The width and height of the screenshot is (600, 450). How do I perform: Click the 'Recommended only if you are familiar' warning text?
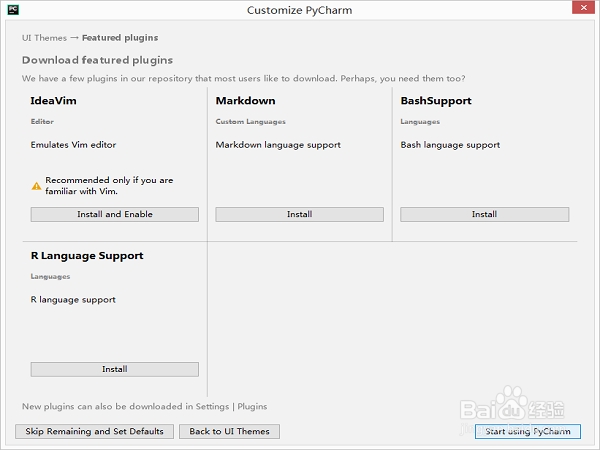coord(109,186)
